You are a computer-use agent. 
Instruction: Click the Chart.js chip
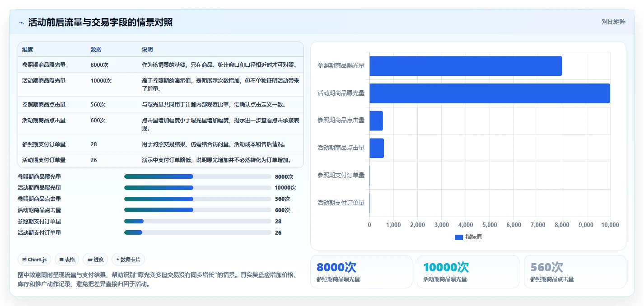pyautogui.click(x=34, y=260)
